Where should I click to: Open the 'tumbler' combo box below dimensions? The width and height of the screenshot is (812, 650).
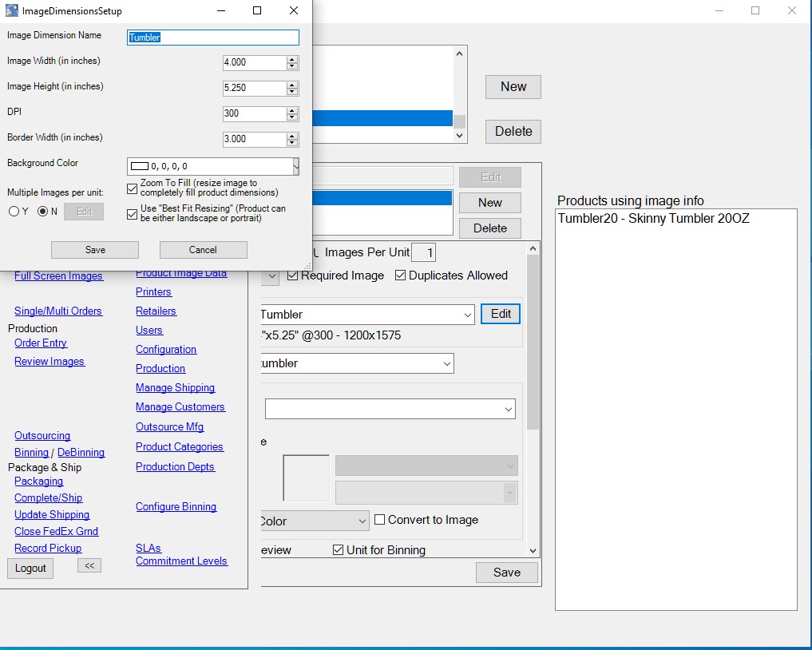coord(446,363)
